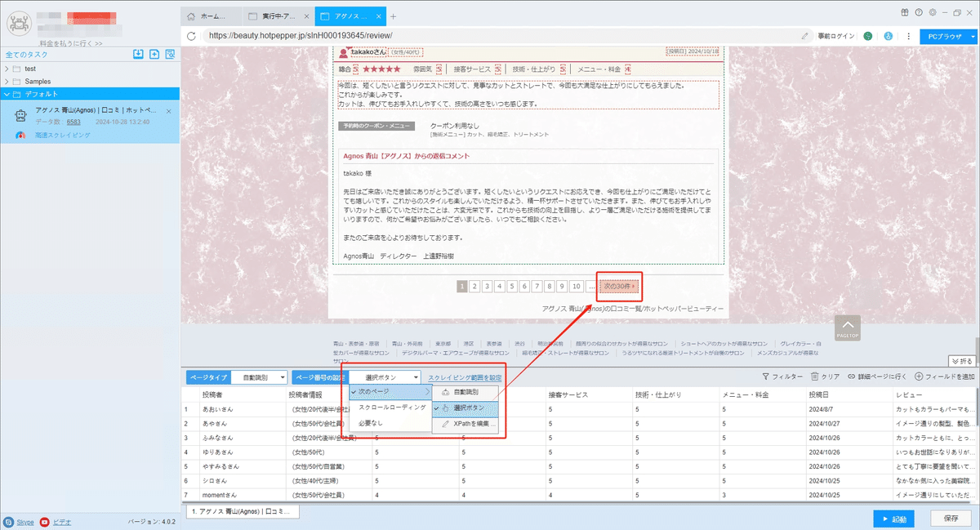Click the search tasks icon in sidebar

click(x=170, y=54)
